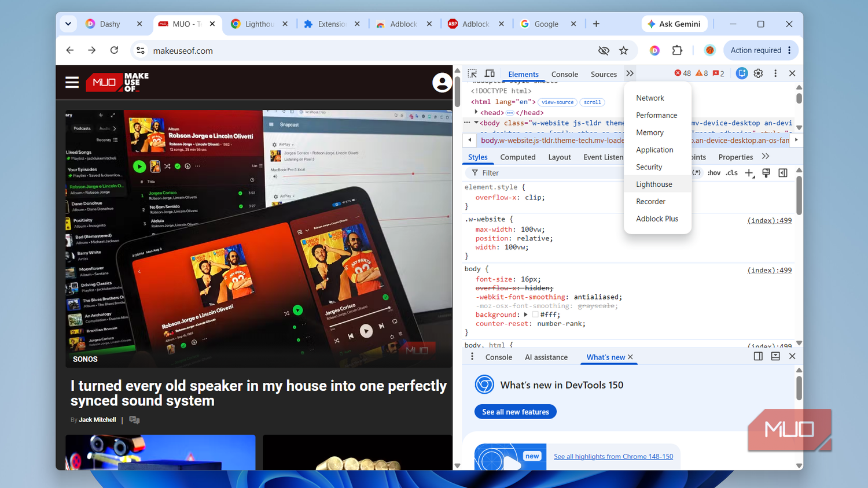
Task: Click the view-source badge on html
Action: pyautogui.click(x=557, y=102)
